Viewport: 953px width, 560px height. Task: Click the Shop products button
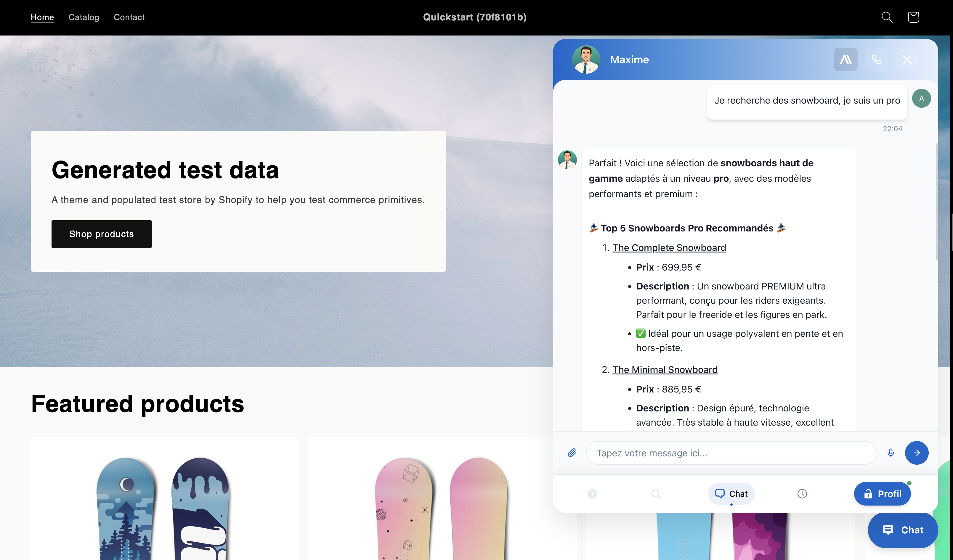101,234
